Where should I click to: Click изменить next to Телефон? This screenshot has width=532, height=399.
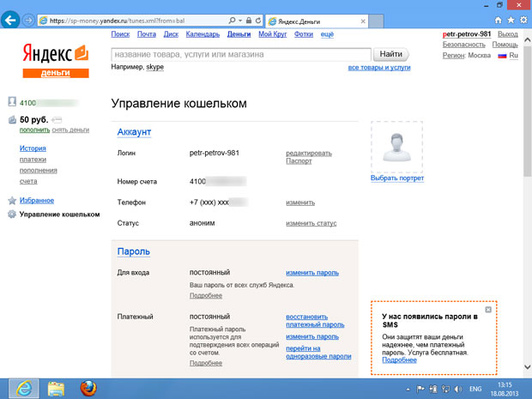300,203
